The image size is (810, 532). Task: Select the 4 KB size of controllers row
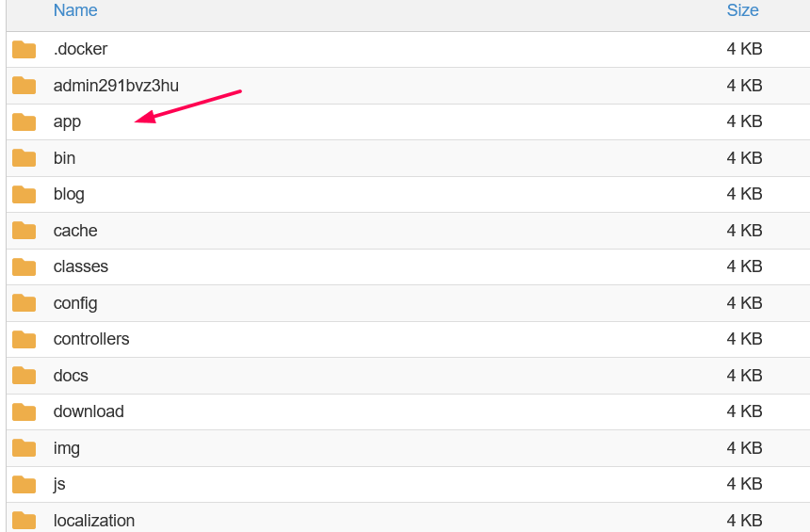pyautogui.click(x=744, y=339)
